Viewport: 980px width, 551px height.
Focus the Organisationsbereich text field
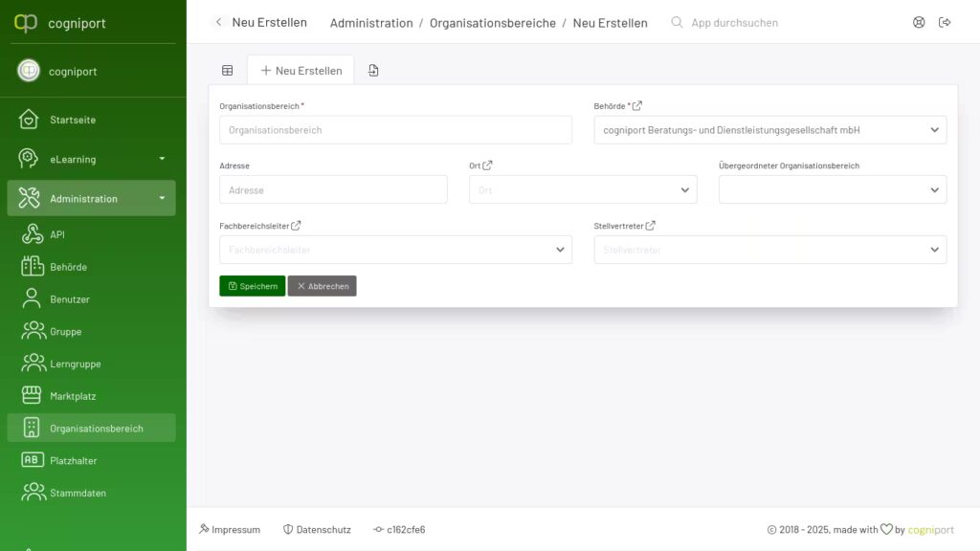(x=395, y=130)
